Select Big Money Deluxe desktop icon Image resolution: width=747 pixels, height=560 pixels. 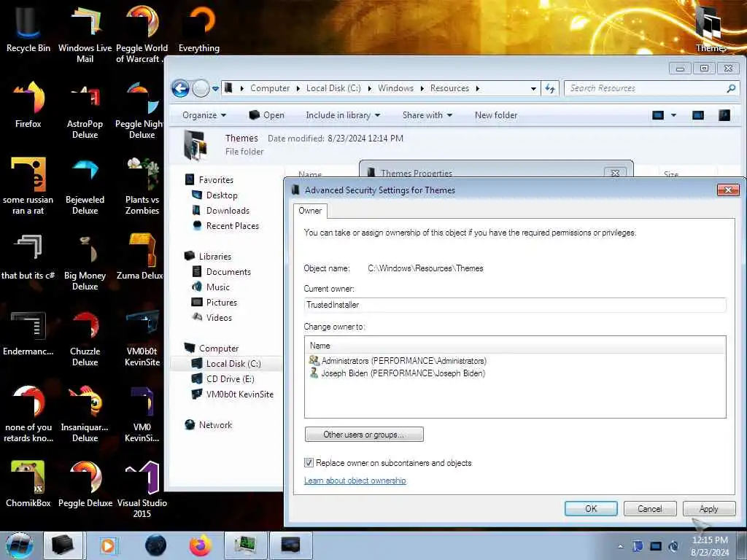coord(85,262)
